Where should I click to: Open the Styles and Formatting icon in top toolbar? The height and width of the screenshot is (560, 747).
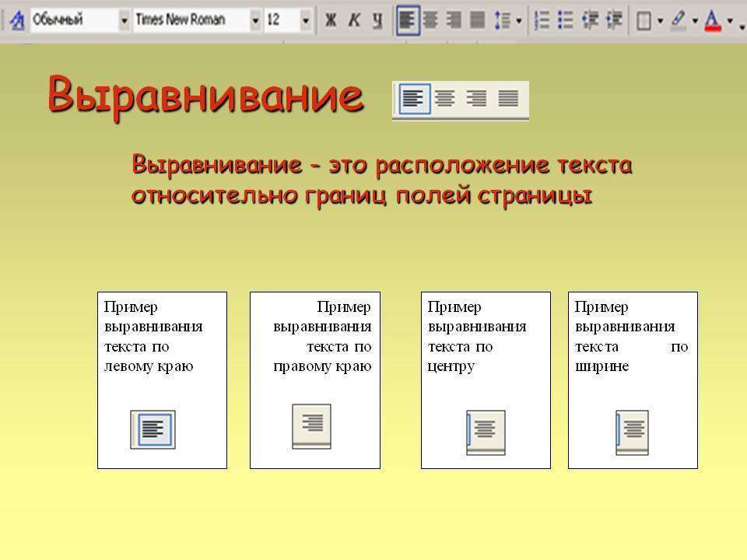(16, 20)
